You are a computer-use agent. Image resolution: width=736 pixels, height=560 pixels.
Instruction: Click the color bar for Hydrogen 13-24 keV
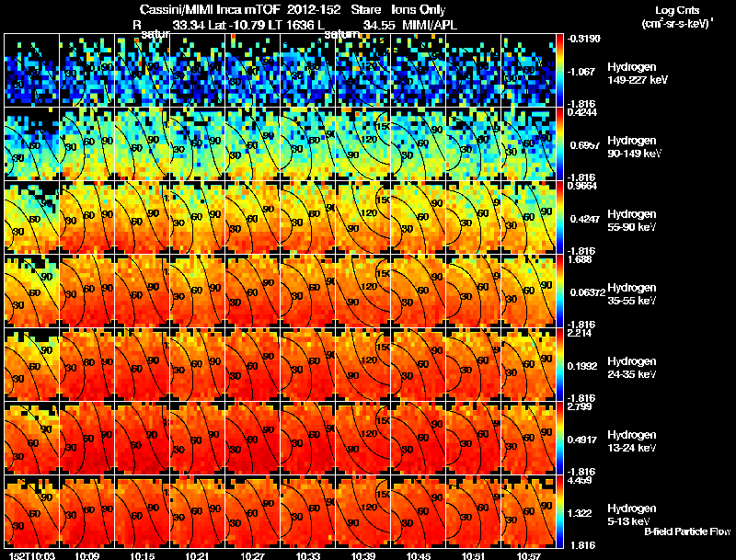[x=559, y=438]
